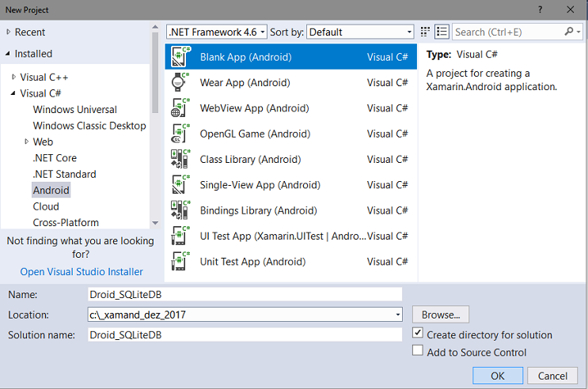Screen dimensions: 588x389
Task: Select Windows Universal category
Action: [x=75, y=109]
